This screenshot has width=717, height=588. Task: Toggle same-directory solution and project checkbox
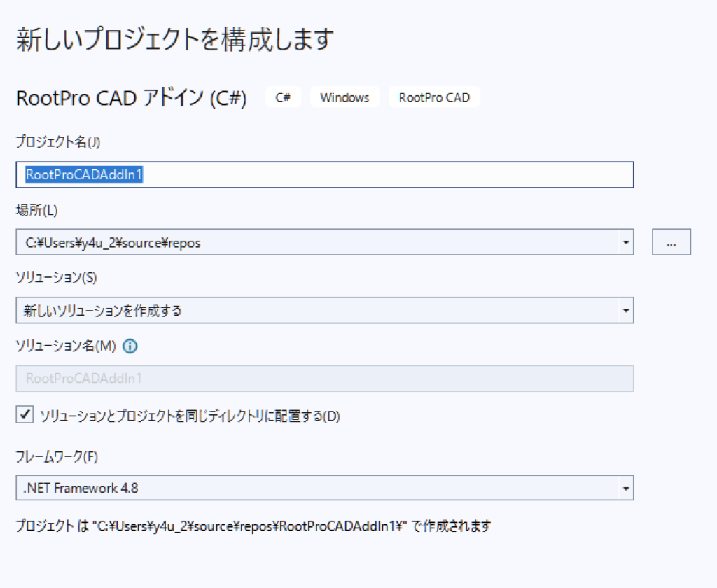point(25,414)
